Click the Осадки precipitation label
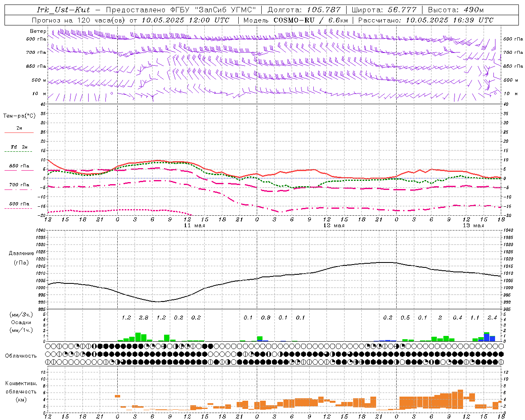Viewport: 525px width, 420px height. pos(21,322)
